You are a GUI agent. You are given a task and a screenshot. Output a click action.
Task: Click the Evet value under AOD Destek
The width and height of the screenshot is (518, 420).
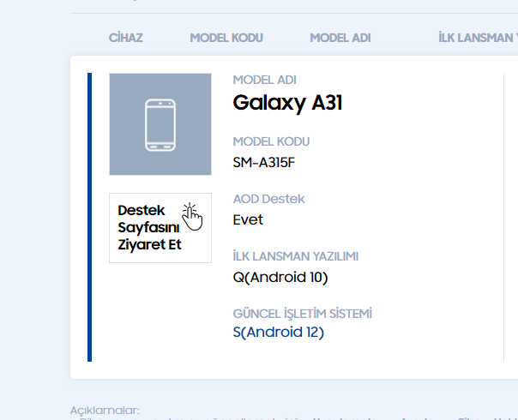(x=248, y=219)
